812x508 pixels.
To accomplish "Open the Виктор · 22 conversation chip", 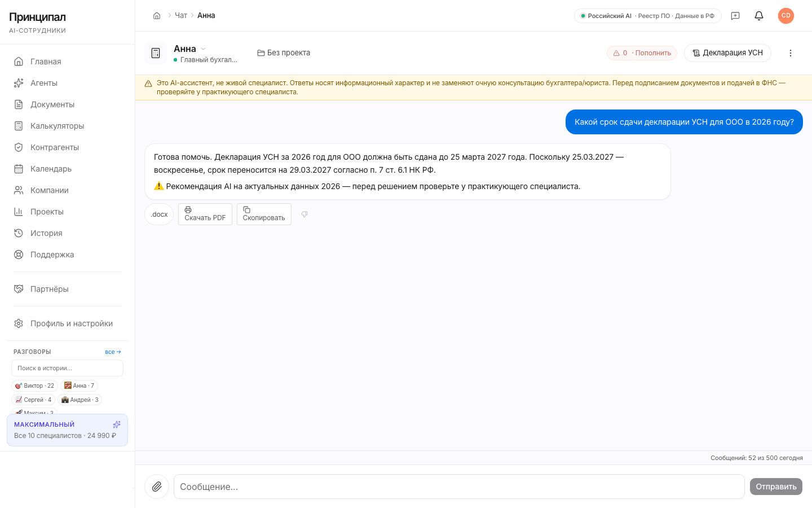I will coord(34,386).
